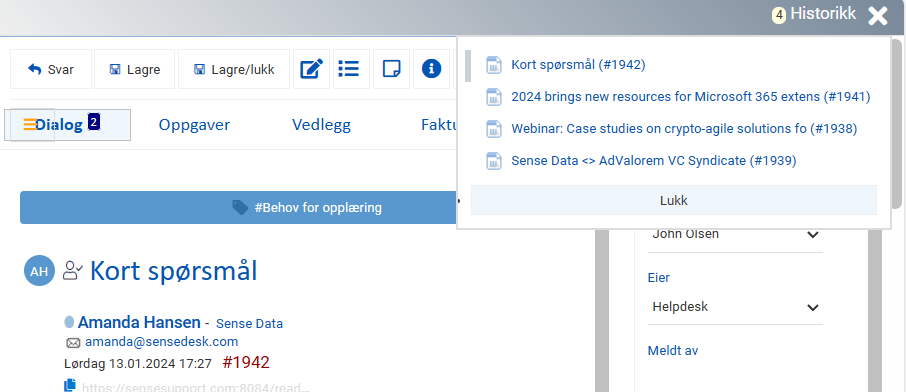Screen dimensions: 906x392
Task: Switch to the Vedlegg tab
Action: coord(321,125)
